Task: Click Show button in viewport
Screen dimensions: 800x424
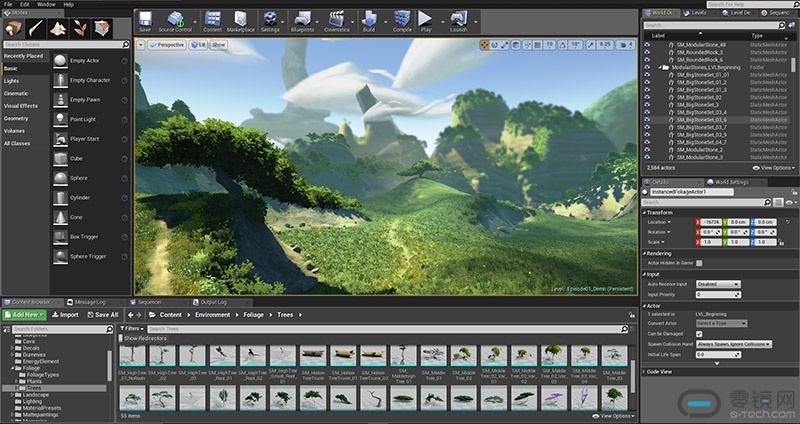Action: [x=218, y=45]
